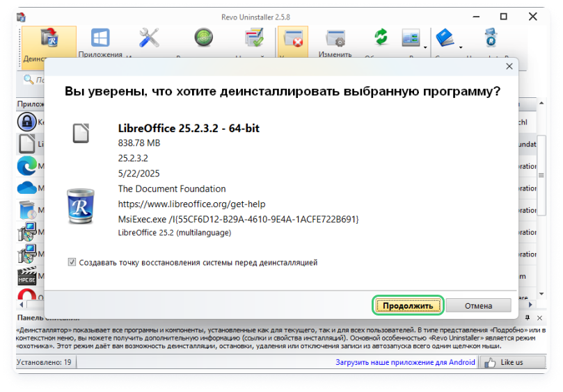
Task: Open the Tools wrench-and-screwdriver icon
Action: click(x=149, y=38)
